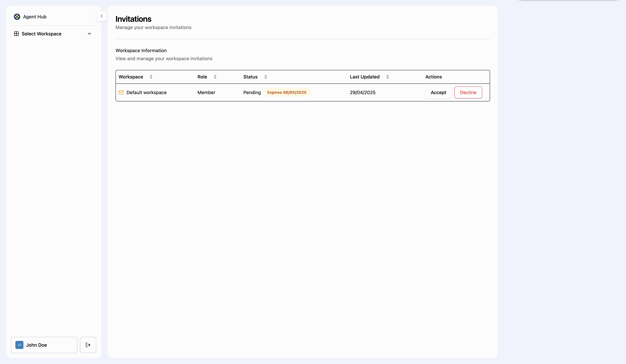The width and height of the screenshot is (626, 364).
Task: Click the logout icon at bottom of sidebar
Action: 88,345
